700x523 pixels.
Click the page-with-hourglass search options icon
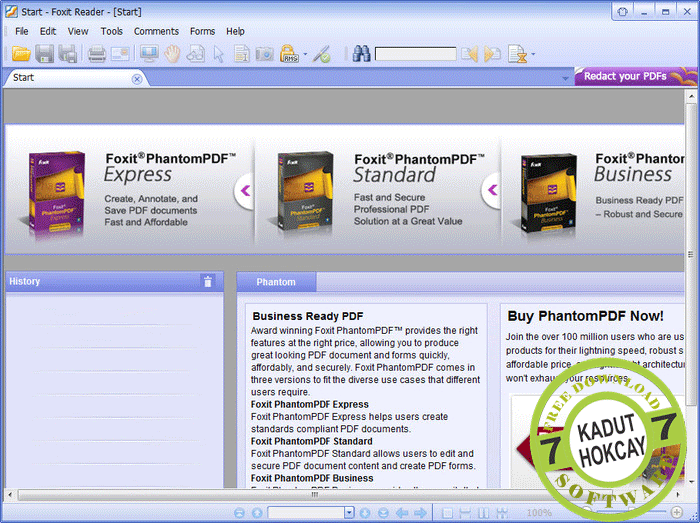[517, 54]
